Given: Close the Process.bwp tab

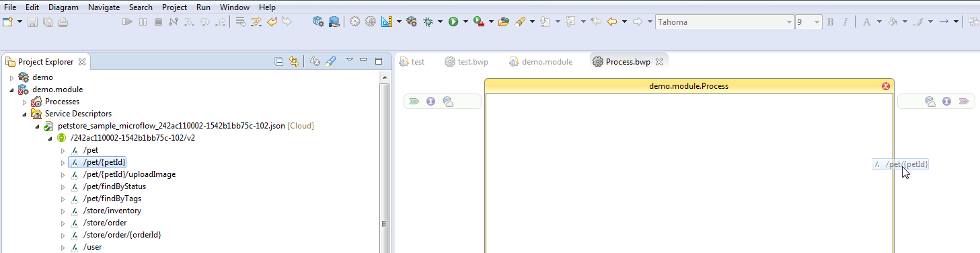Looking at the screenshot, I should [x=659, y=61].
